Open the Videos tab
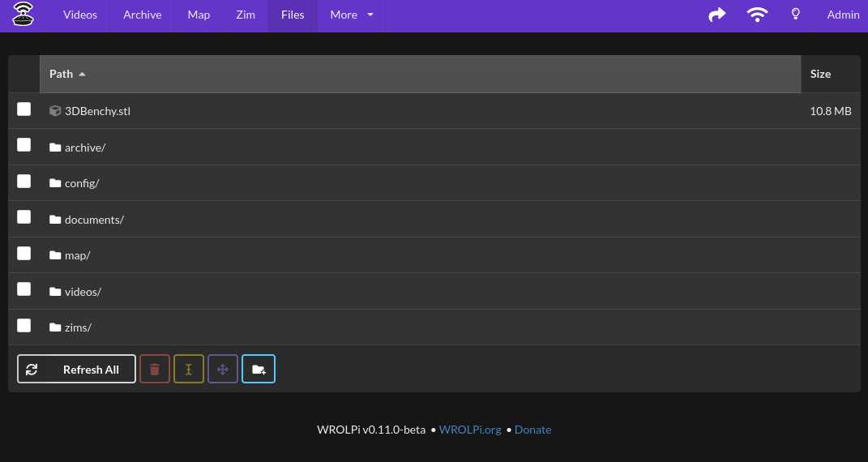The image size is (868, 462). 80,15
